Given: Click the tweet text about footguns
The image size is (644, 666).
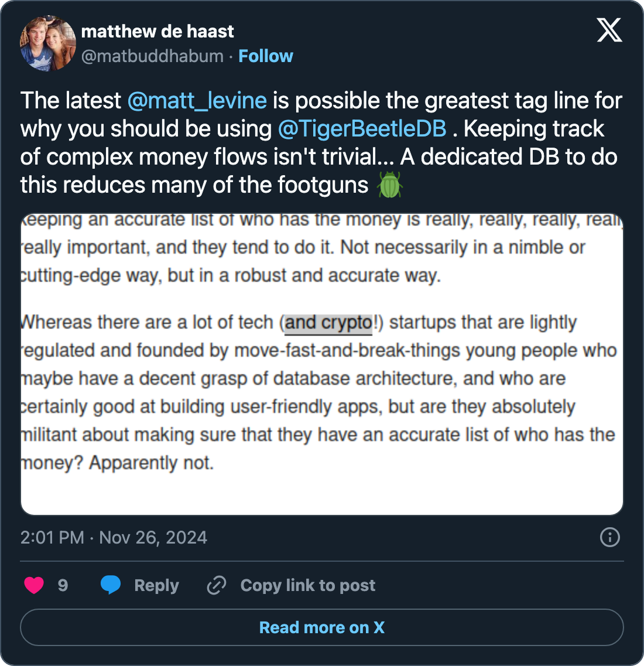Looking at the screenshot, I should (x=193, y=185).
